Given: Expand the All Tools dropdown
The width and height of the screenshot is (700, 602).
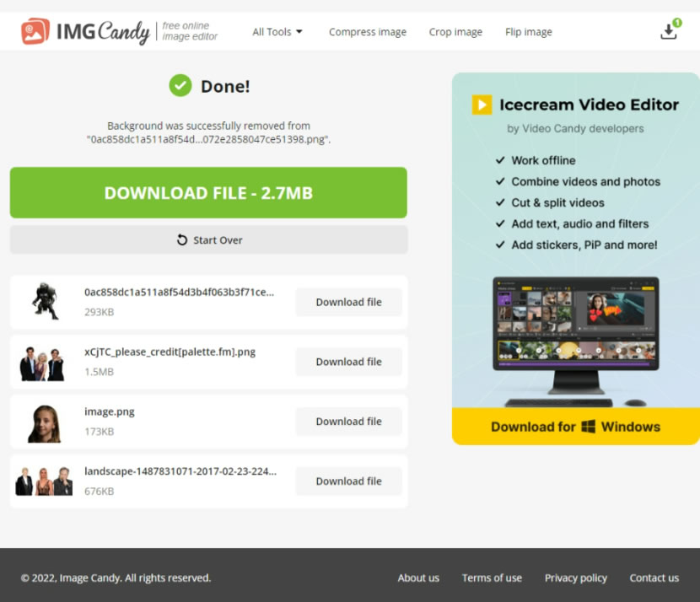Looking at the screenshot, I should 277,32.
